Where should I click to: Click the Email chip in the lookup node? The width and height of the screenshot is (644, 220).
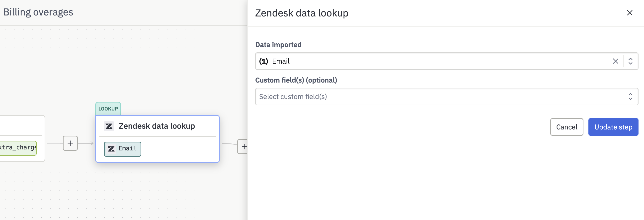coord(123,149)
